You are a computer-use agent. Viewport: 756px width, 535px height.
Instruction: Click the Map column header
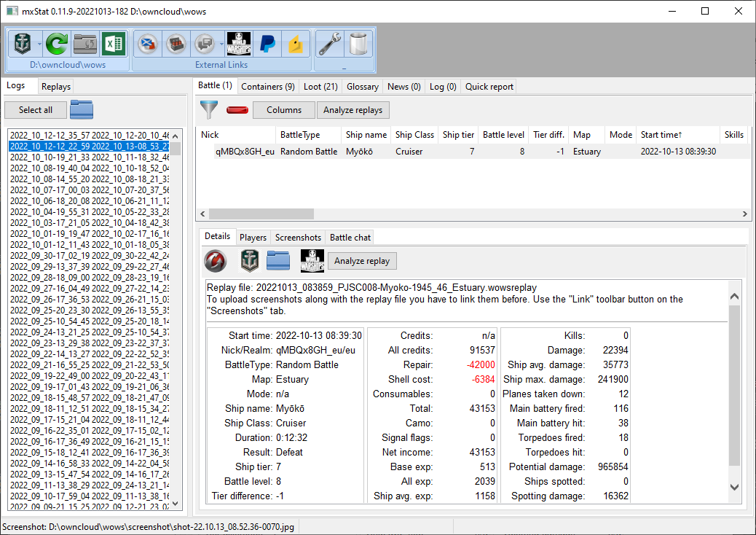(588, 135)
